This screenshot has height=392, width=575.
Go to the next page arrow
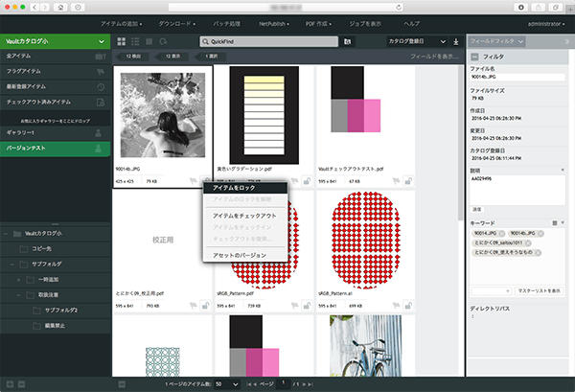click(304, 384)
